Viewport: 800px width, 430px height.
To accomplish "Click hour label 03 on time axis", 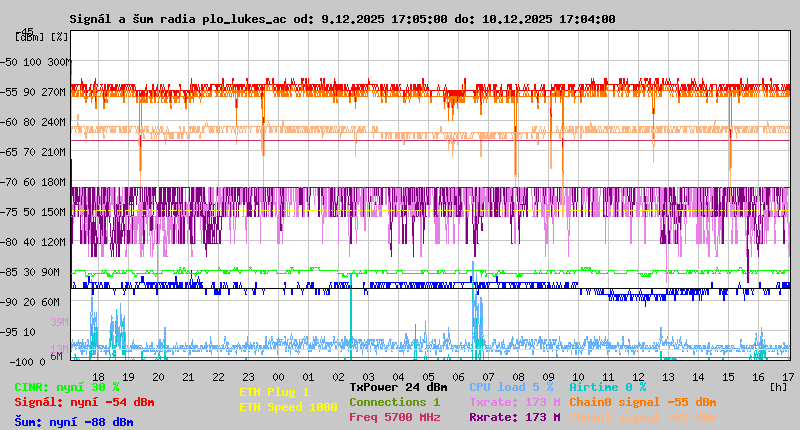I will coord(368,377).
